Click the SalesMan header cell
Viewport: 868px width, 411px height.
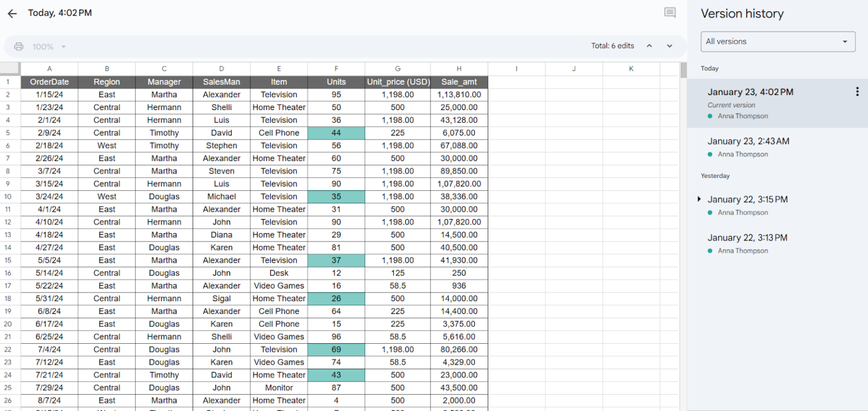222,82
